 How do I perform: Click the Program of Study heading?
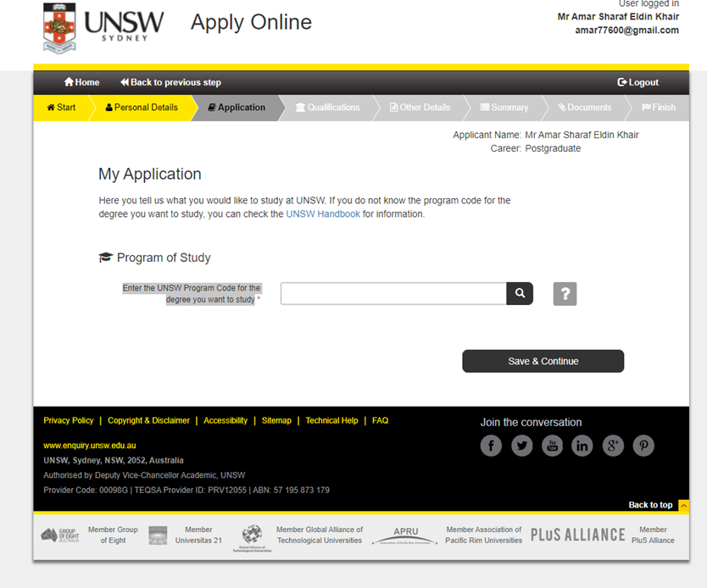coord(154,258)
